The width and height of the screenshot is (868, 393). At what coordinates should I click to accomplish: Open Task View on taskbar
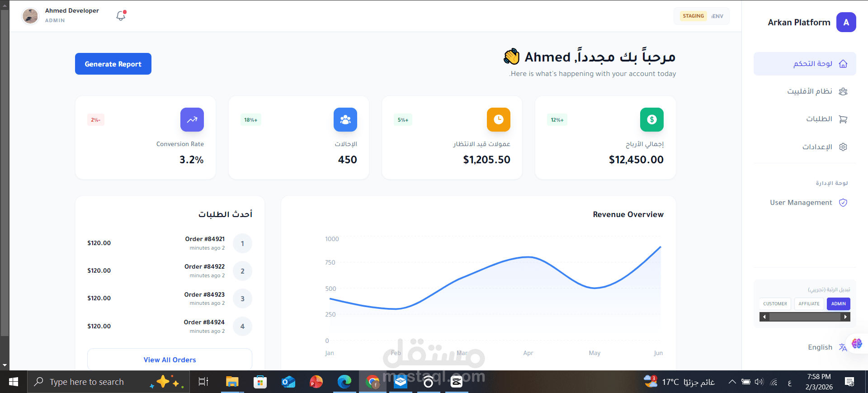click(x=203, y=382)
